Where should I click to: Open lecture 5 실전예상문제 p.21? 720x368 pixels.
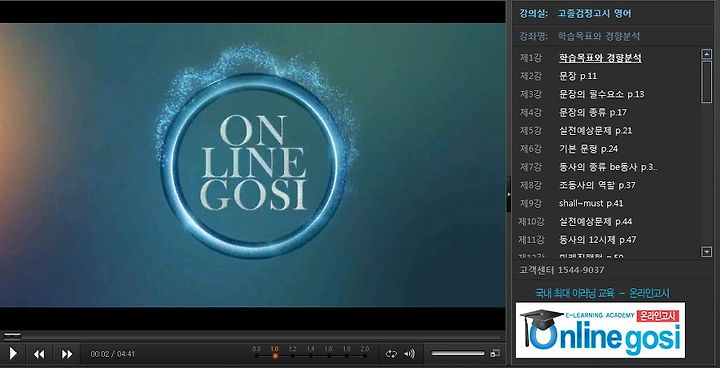595,130
